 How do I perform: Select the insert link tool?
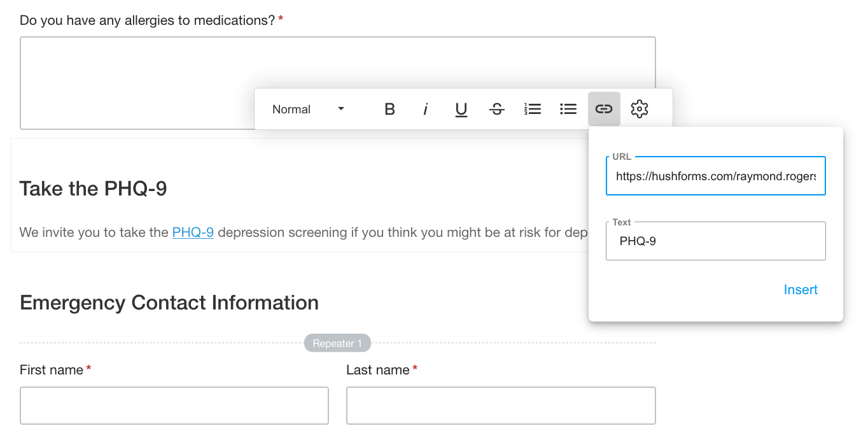(603, 109)
